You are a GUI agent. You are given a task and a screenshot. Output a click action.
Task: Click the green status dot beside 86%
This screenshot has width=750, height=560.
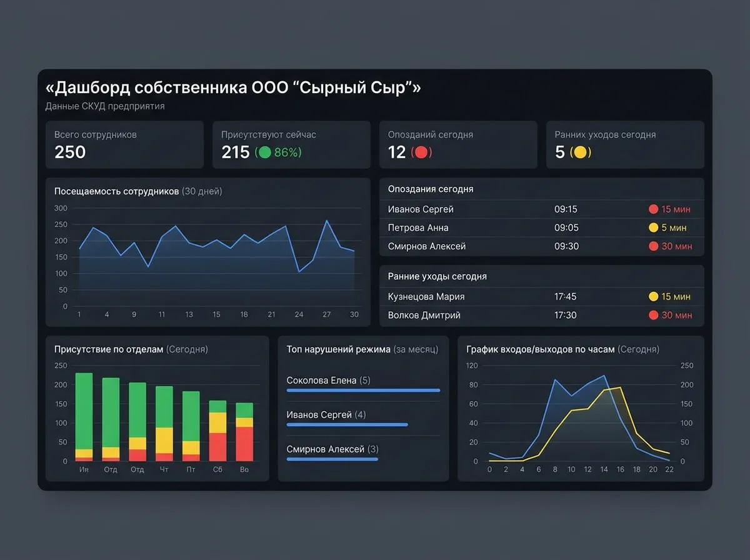pos(264,152)
